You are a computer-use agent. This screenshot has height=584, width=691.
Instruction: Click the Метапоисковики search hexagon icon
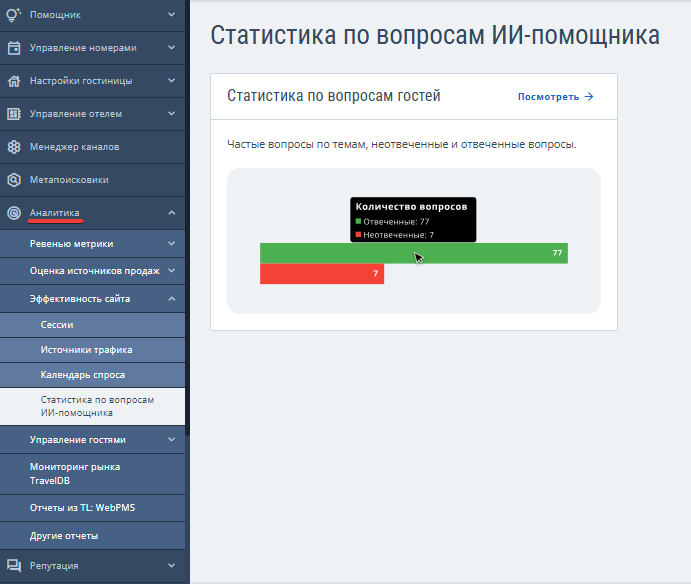14,180
